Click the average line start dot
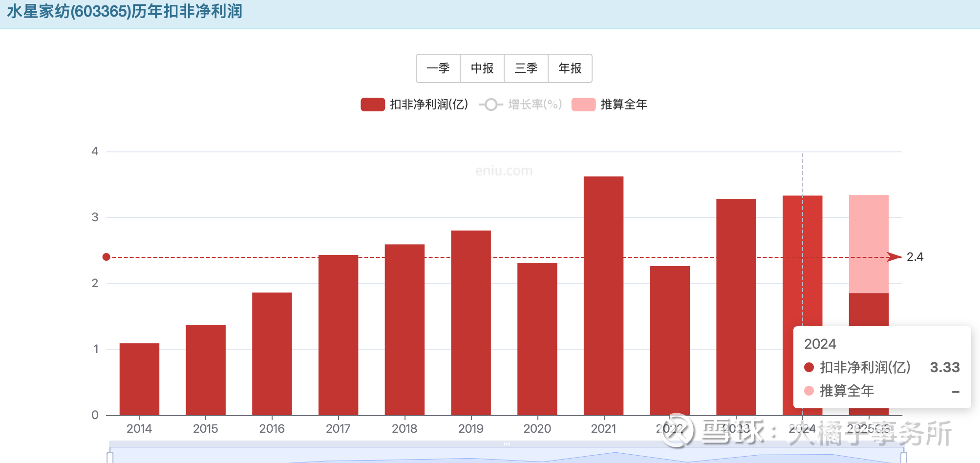The width and height of the screenshot is (980, 463). [x=107, y=257]
